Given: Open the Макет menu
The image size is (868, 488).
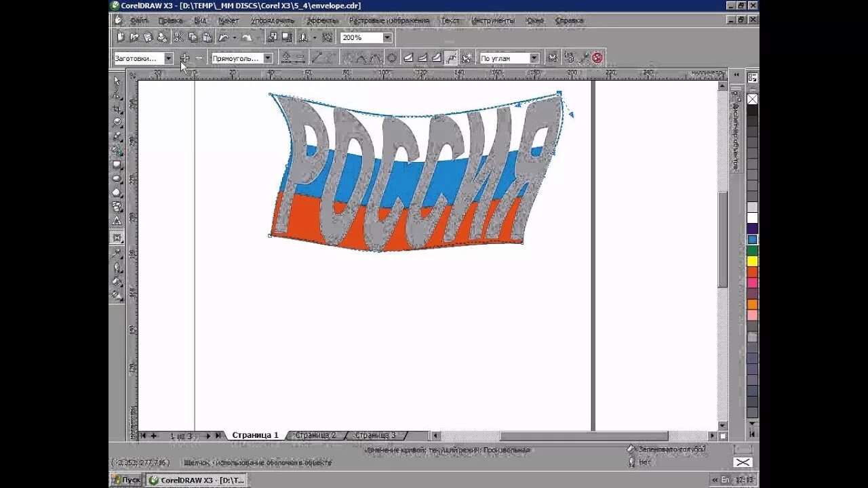Looking at the screenshot, I should (229, 21).
